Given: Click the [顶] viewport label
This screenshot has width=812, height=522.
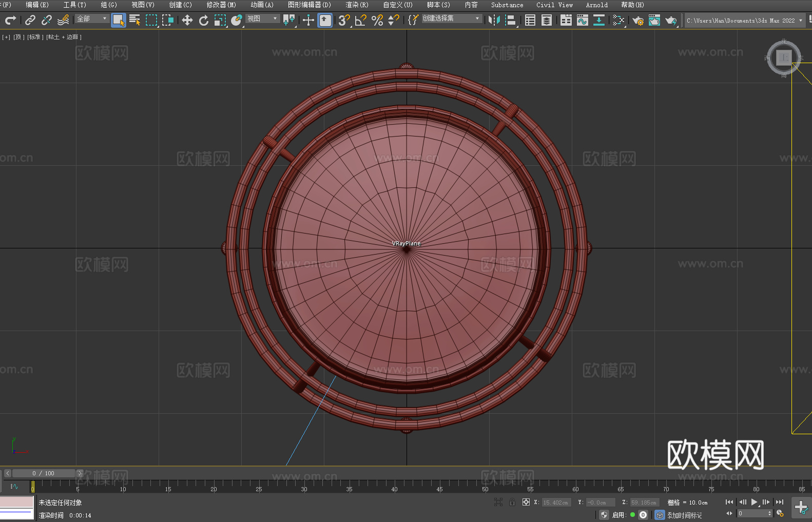Looking at the screenshot, I should click(x=18, y=37).
